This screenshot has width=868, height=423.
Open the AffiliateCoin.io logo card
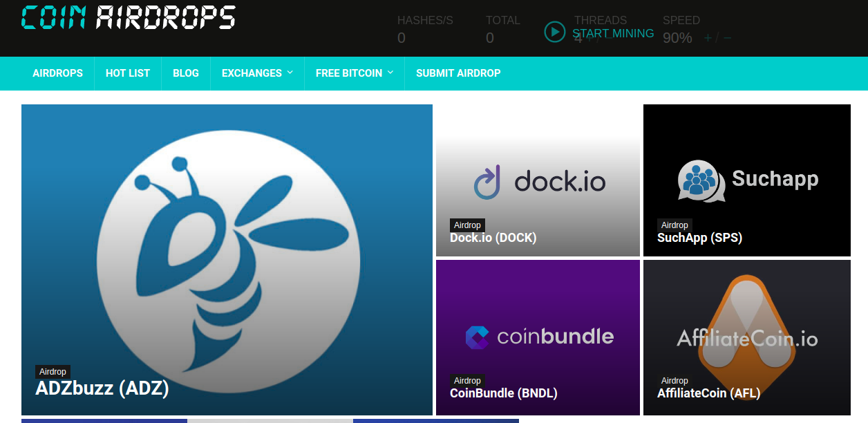747,337
